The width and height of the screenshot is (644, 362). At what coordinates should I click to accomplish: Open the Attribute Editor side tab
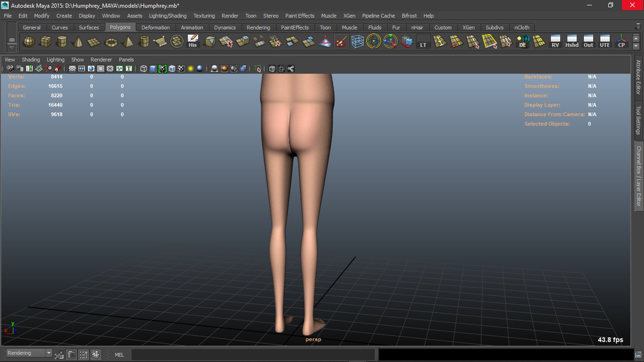(x=638, y=77)
